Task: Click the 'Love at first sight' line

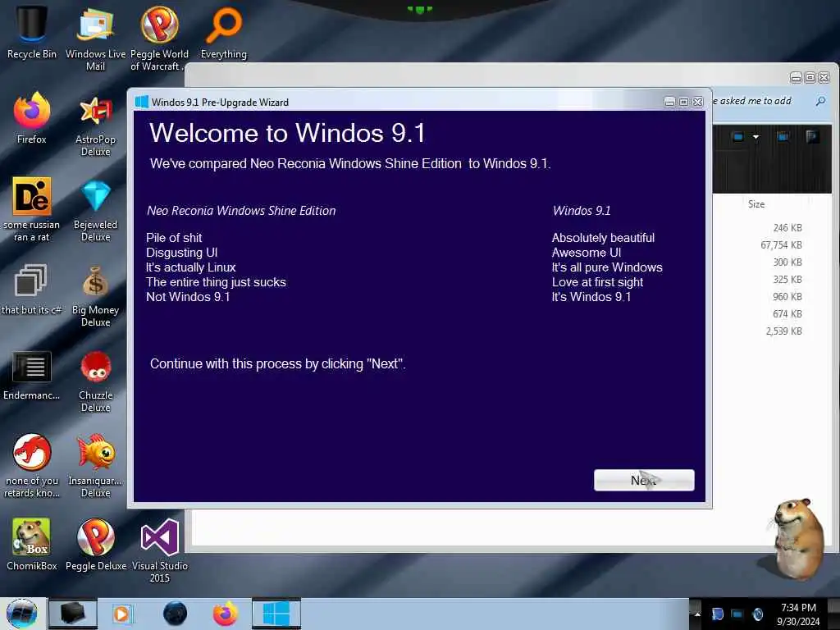Action: [x=597, y=282]
